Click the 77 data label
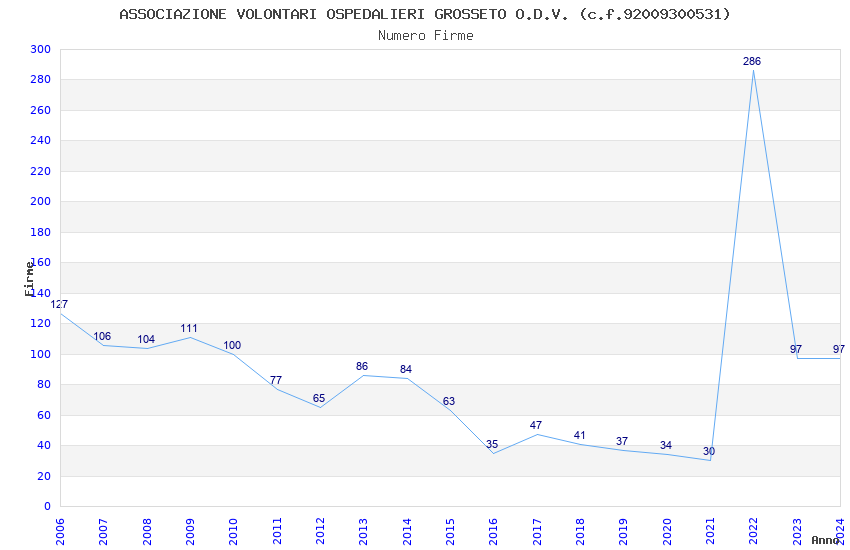850x550 pixels. pyautogui.click(x=276, y=380)
